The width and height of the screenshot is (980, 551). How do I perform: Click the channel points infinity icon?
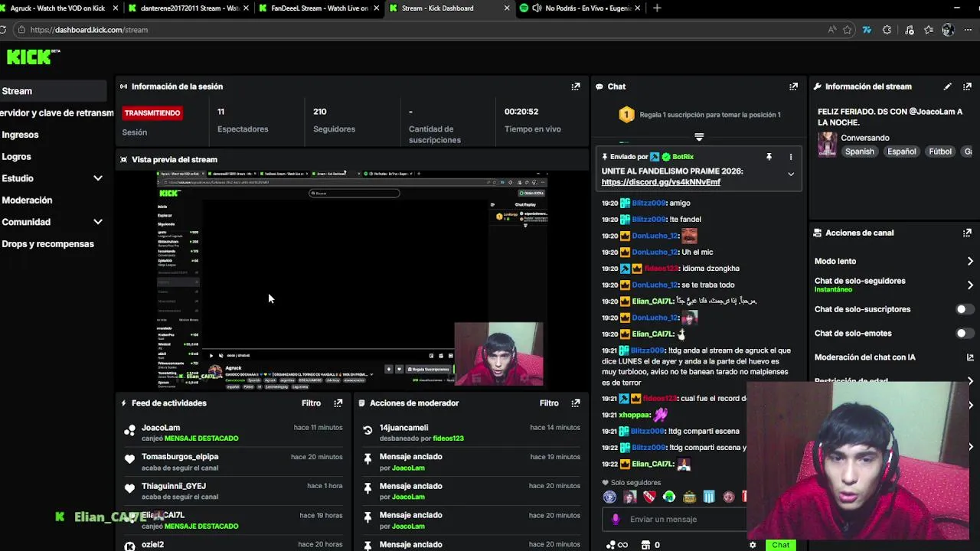coord(617,545)
